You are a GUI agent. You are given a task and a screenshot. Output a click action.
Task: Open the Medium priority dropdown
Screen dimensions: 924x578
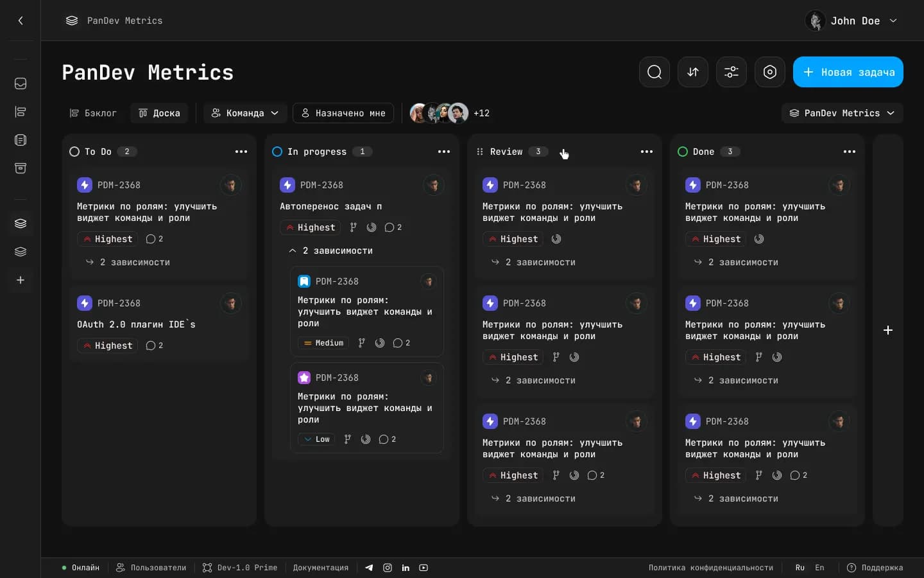pos(323,343)
